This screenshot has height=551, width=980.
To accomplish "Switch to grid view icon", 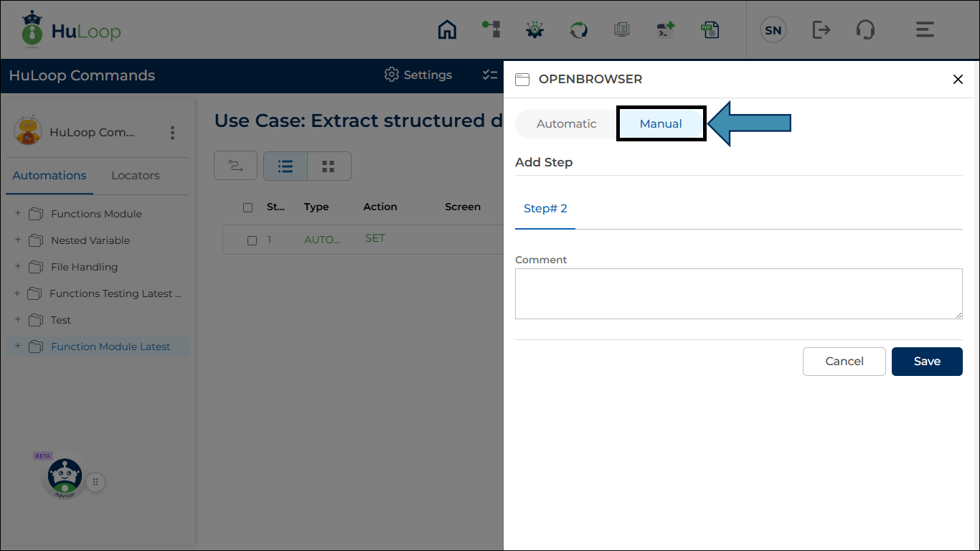I will 329,166.
